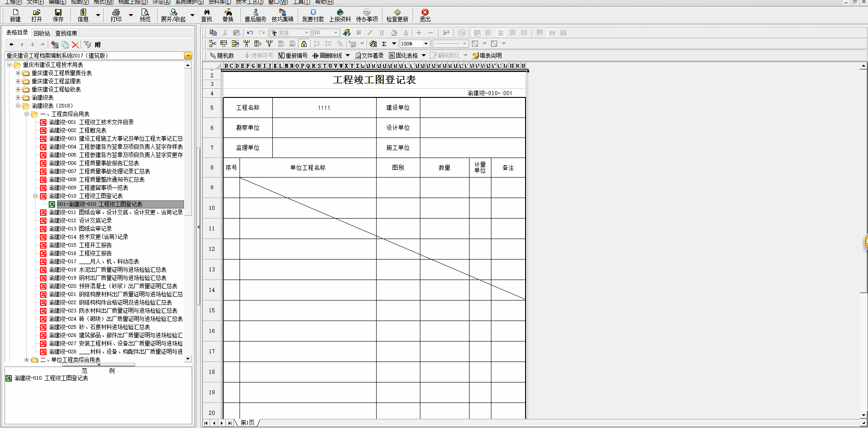Expand the 二、单位工程类综合用表 folder
Screen dimensions: 868x428
point(27,360)
